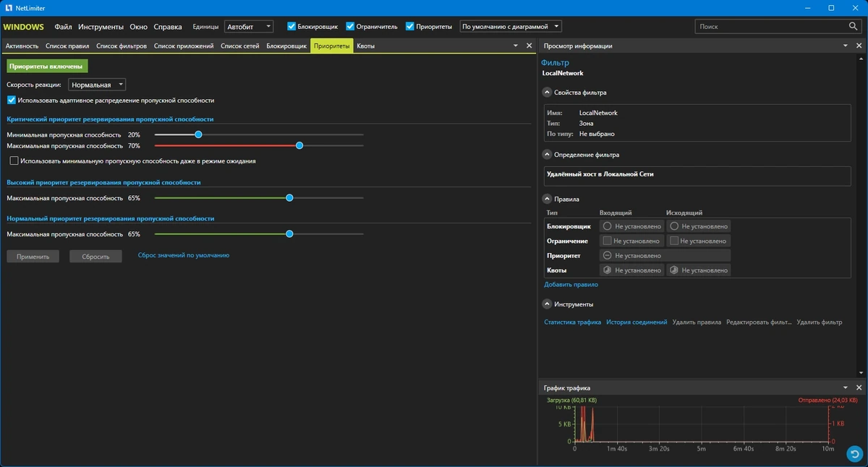This screenshot has width=868, height=467.
Task: Click critical maximum bandwidth 70% slider handle
Action: 299,145
